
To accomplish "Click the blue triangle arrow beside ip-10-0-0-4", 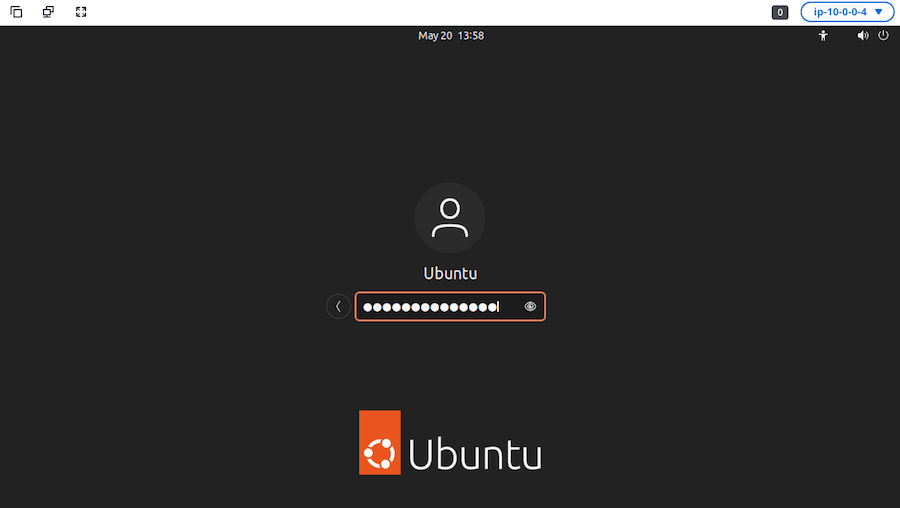I will click(x=878, y=12).
